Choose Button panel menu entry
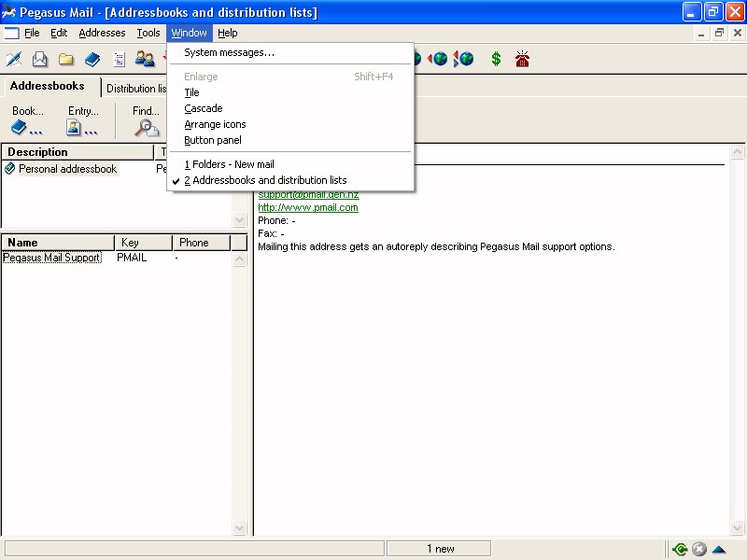Screen dimensions: 747x560 pos(290,140)
